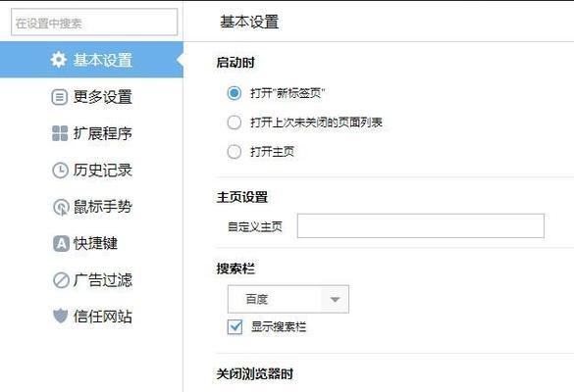Select the 打开主页 radio button
This screenshot has height=392, width=574.
[235, 151]
